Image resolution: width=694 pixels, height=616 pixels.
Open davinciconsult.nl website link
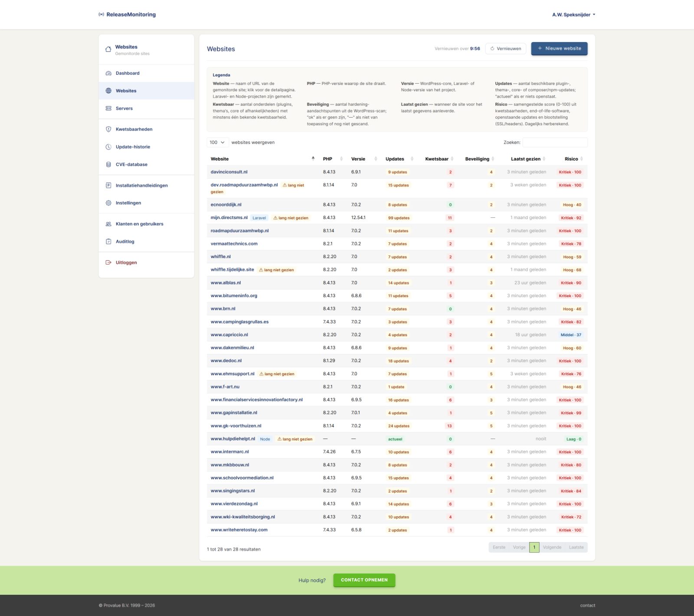tap(229, 172)
